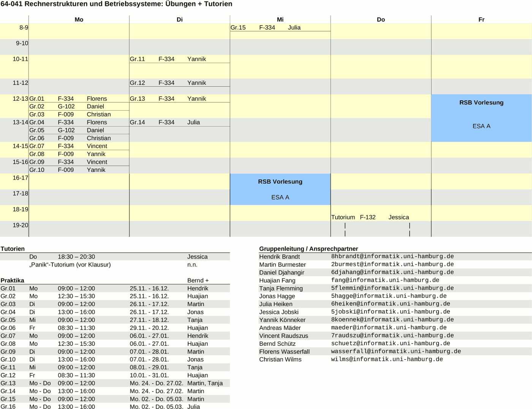Viewport: 532px width, 409px height.
Task: Click the '19-20' time slot label
Action: [x=21, y=225]
